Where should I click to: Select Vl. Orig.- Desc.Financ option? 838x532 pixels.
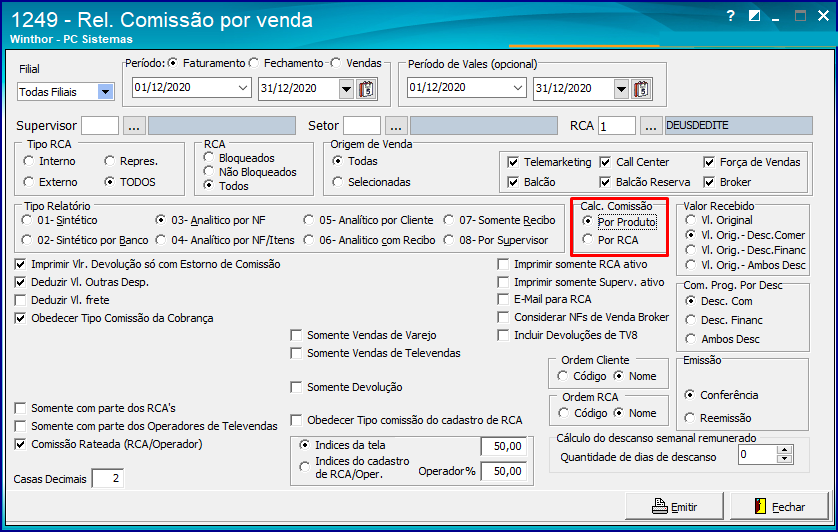tap(690, 250)
